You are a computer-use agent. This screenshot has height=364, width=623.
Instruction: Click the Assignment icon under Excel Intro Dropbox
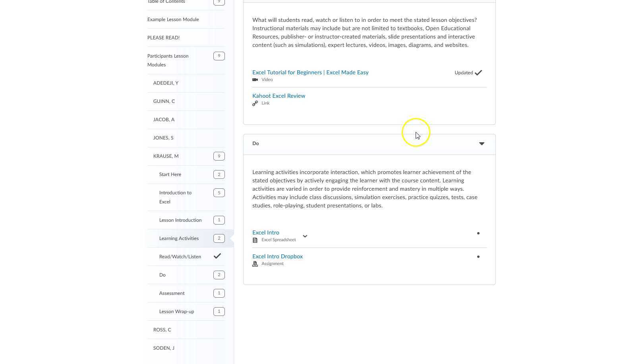click(x=255, y=264)
